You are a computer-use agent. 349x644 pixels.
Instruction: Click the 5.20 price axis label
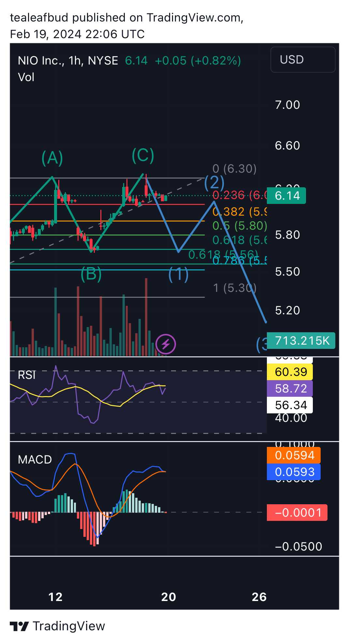[287, 310]
